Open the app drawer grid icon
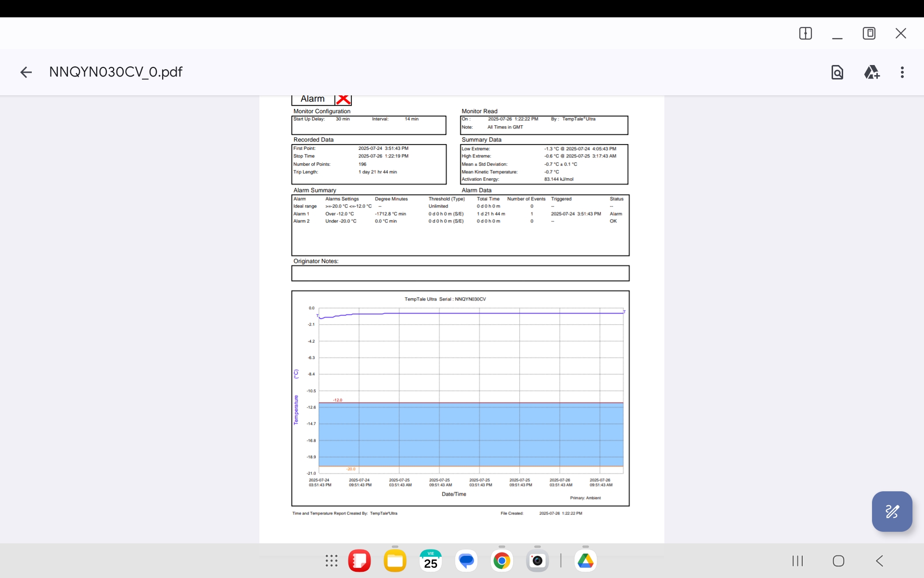Image resolution: width=924 pixels, height=578 pixels. [331, 561]
